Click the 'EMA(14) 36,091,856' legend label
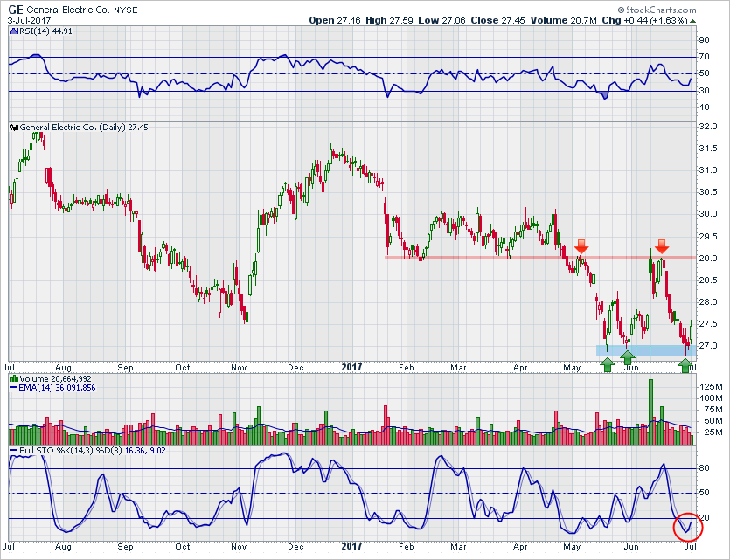This screenshot has height=560, width=730. [x=57, y=388]
